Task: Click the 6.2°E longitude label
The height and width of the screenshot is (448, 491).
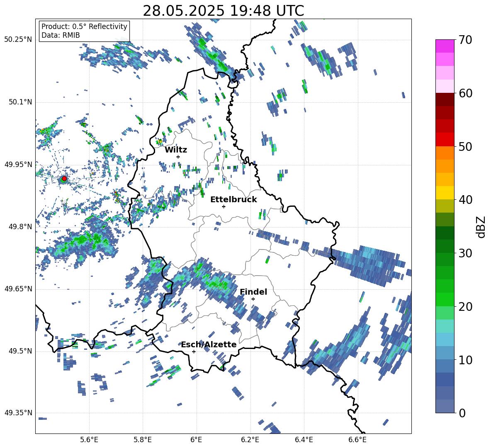Action: pyautogui.click(x=250, y=440)
